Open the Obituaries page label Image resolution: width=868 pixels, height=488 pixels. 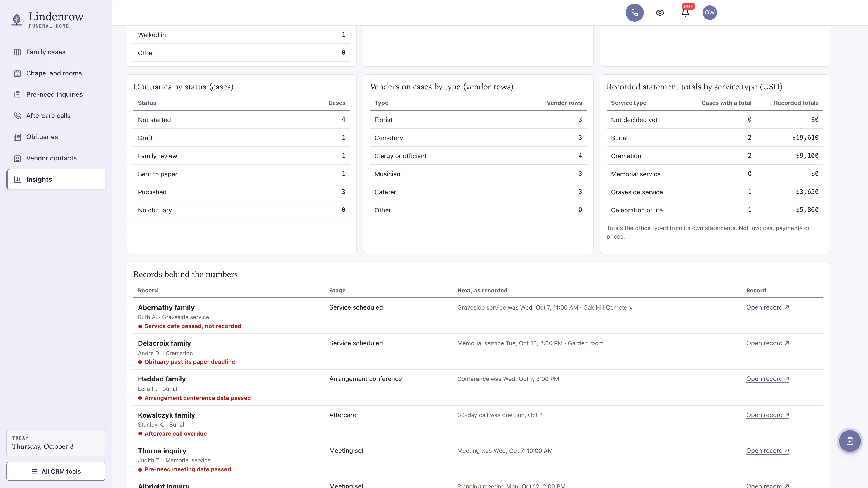42,137
